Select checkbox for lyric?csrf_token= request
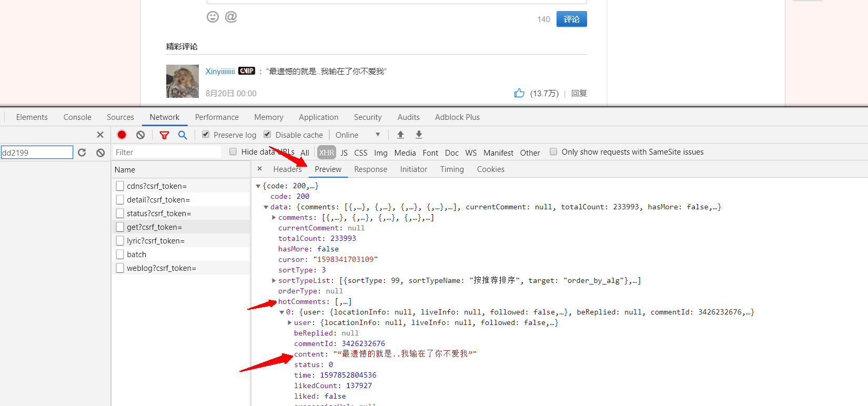Image resolution: width=868 pixels, height=406 pixels. [x=120, y=240]
